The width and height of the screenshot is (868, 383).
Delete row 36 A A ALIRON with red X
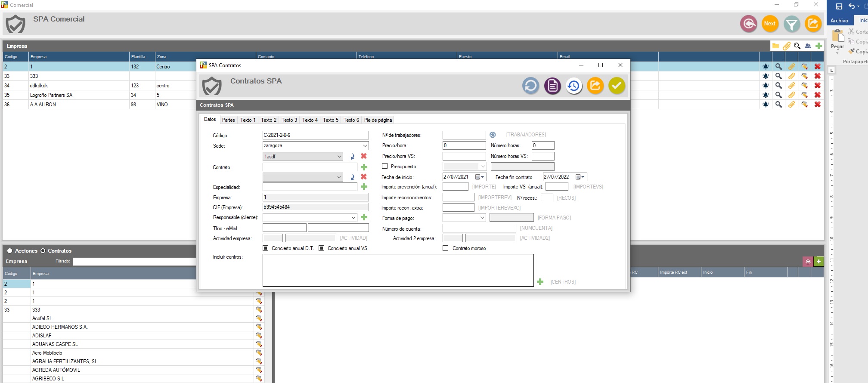(817, 104)
